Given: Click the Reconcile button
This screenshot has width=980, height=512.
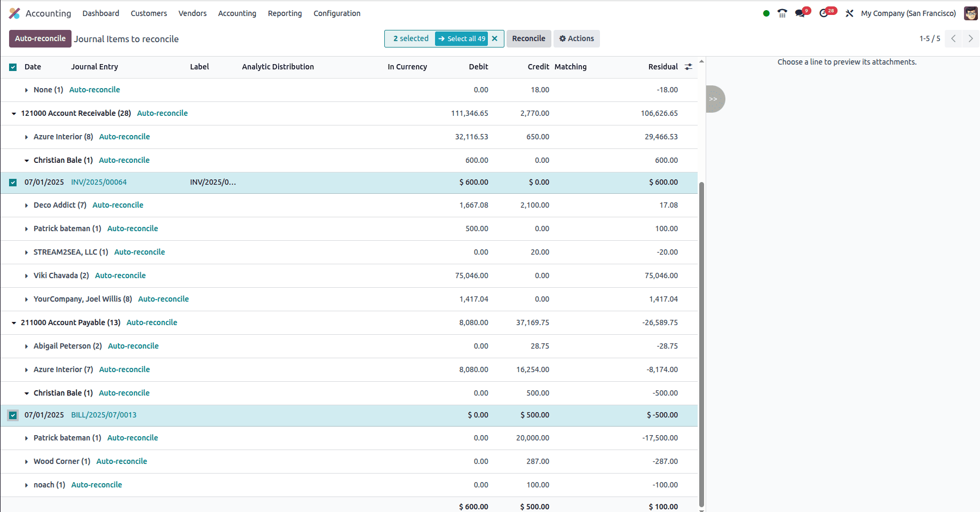Looking at the screenshot, I should coord(528,38).
